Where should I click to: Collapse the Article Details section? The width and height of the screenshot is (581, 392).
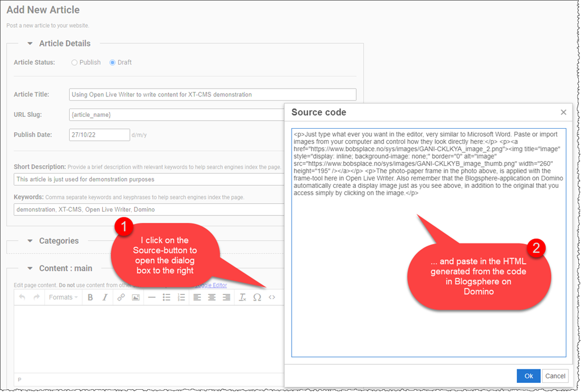[x=30, y=43]
